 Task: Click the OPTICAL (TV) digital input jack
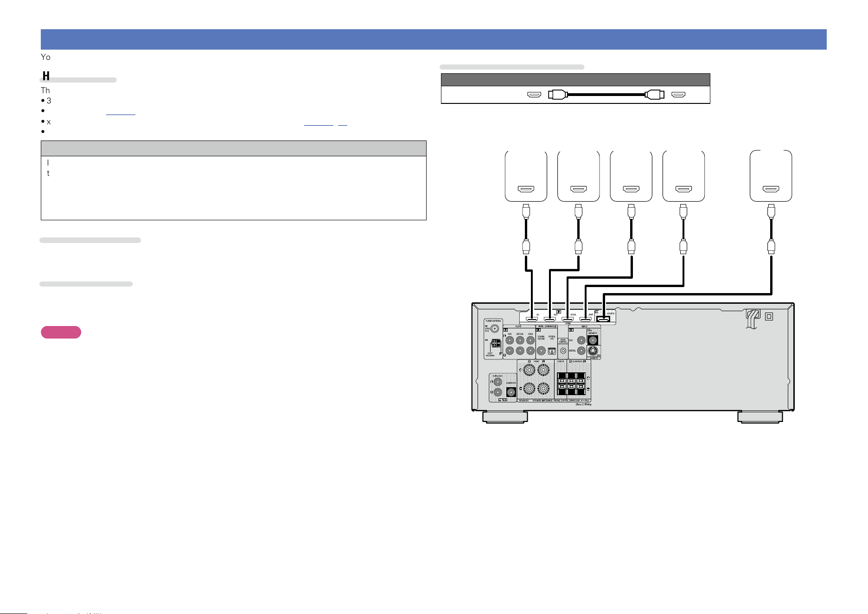click(552, 351)
